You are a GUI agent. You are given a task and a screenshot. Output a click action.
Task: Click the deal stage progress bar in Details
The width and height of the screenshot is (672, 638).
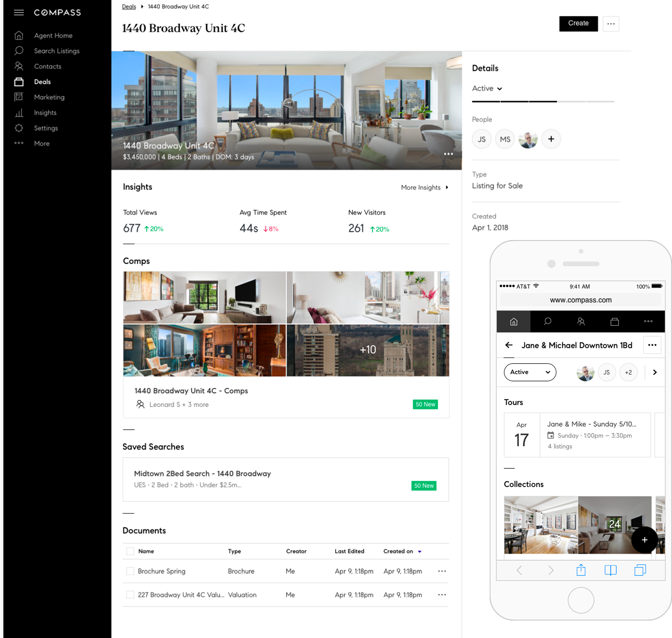pos(543,102)
